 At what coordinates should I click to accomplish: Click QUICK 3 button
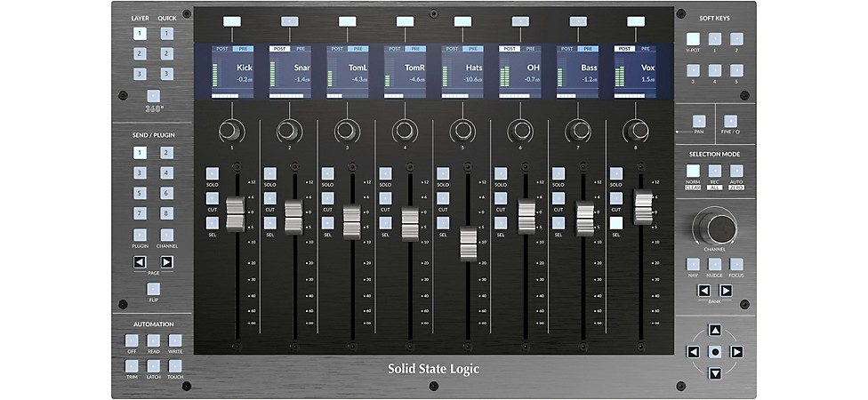(x=167, y=74)
